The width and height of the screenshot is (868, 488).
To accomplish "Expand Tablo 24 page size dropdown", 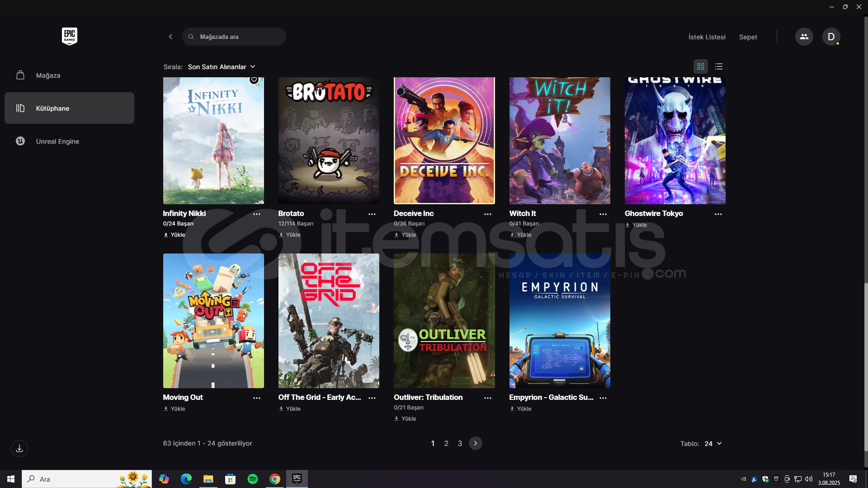I will (x=713, y=444).
